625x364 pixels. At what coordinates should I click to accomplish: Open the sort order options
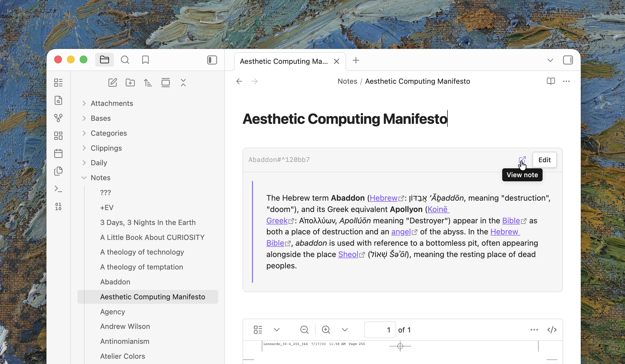(x=148, y=82)
